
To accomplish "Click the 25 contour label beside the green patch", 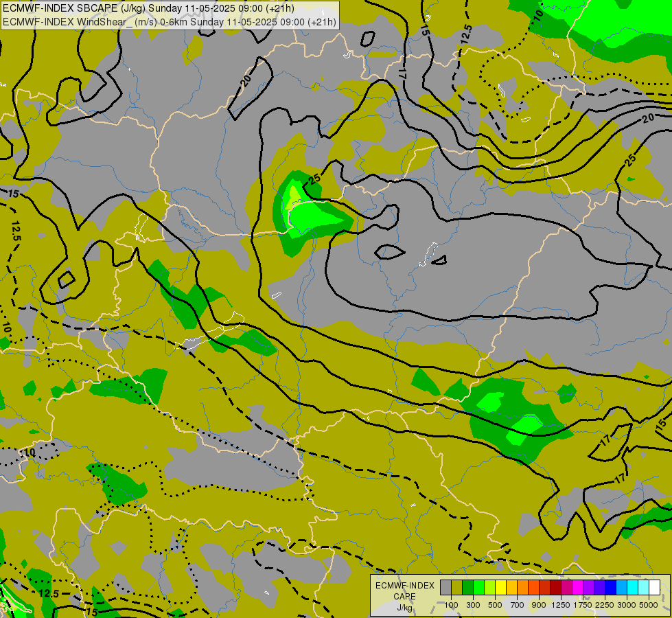I will 315,179.
